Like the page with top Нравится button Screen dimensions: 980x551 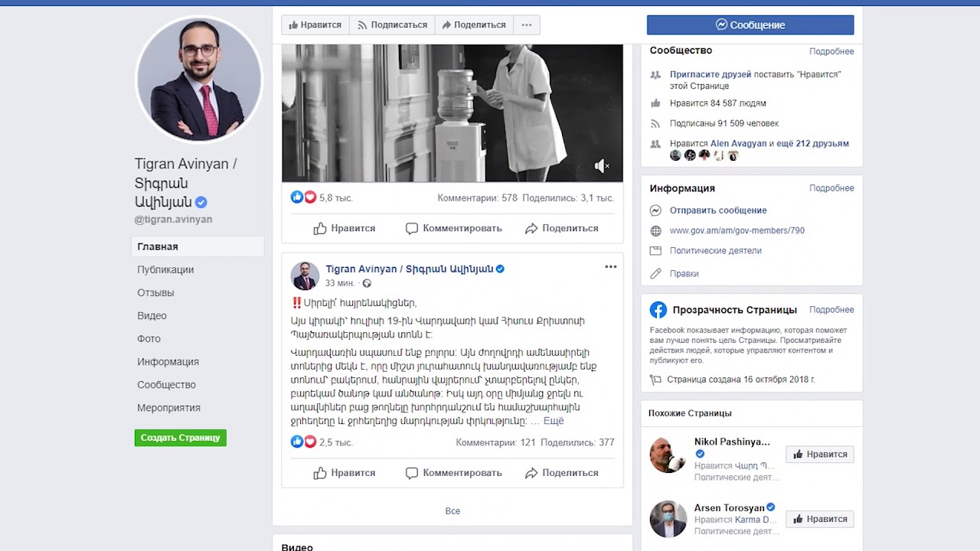tap(315, 24)
